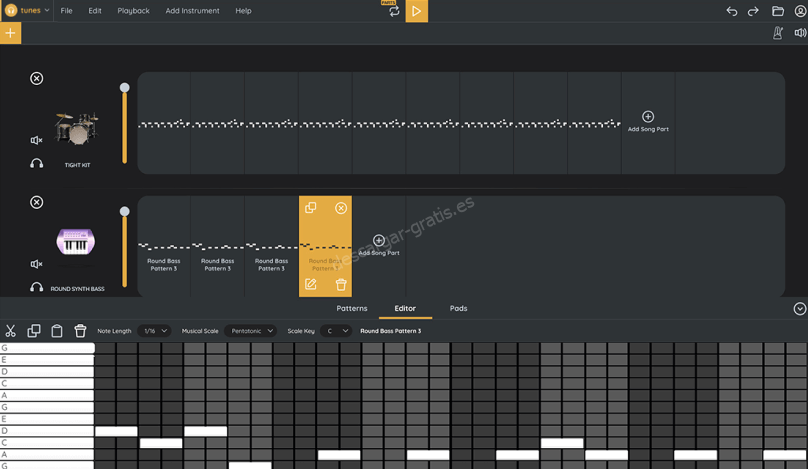The width and height of the screenshot is (808, 469).
Task: Click the undo arrow icon
Action: [732, 11]
